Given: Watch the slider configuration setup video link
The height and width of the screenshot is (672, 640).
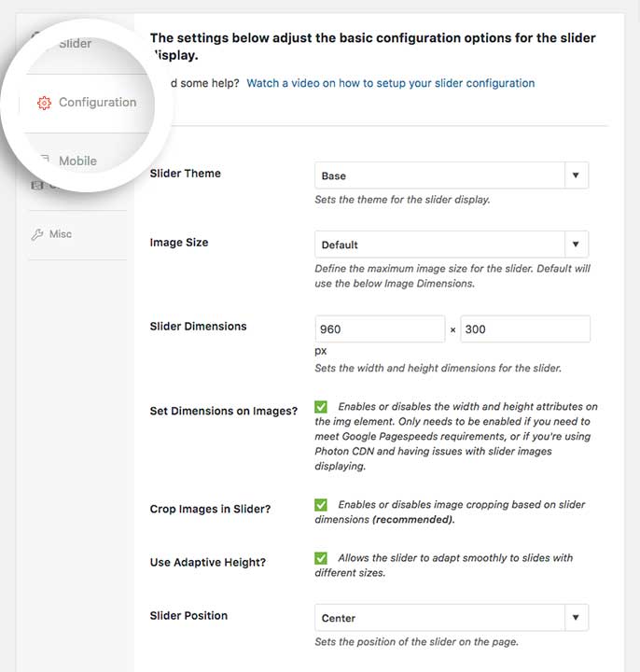Looking at the screenshot, I should pyautogui.click(x=391, y=83).
